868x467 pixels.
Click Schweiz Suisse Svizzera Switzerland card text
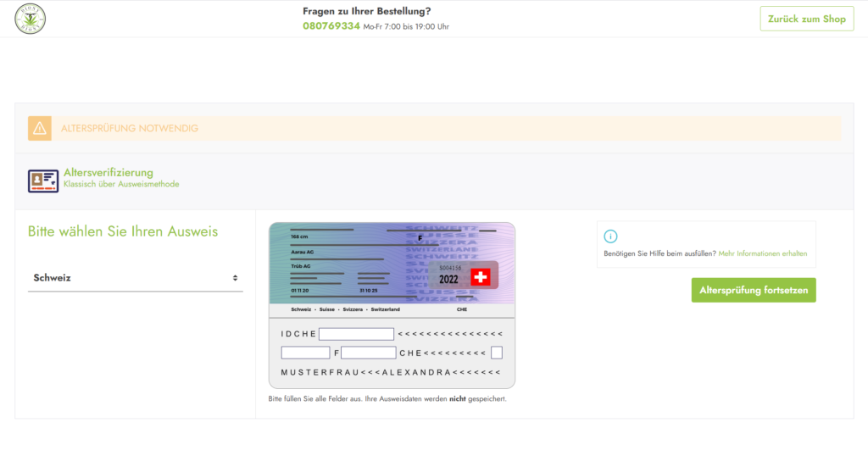click(346, 309)
